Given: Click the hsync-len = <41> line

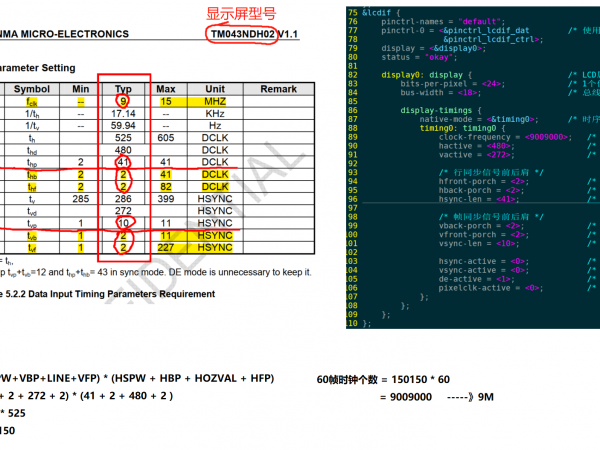Looking at the screenshot, I should tap(478, 200).
